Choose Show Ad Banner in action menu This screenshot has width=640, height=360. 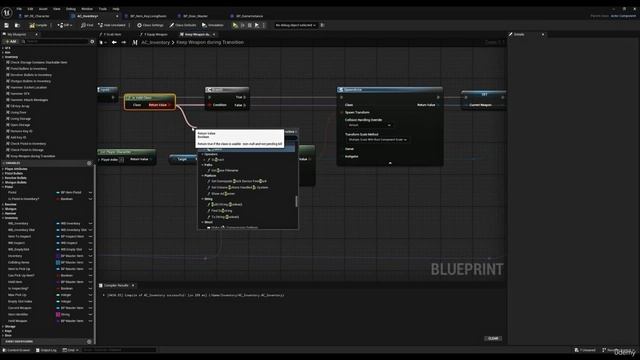click(x=223, y=194)
